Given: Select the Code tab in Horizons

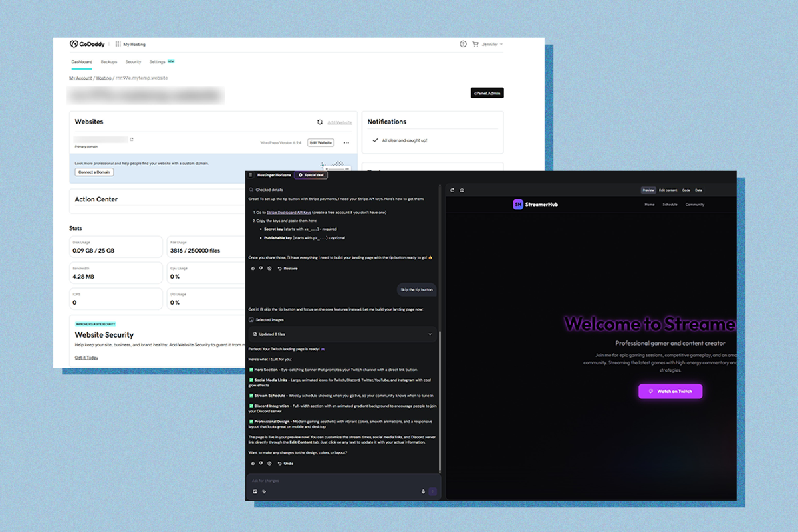Looking at the screenshot, I should coord(686,190).
